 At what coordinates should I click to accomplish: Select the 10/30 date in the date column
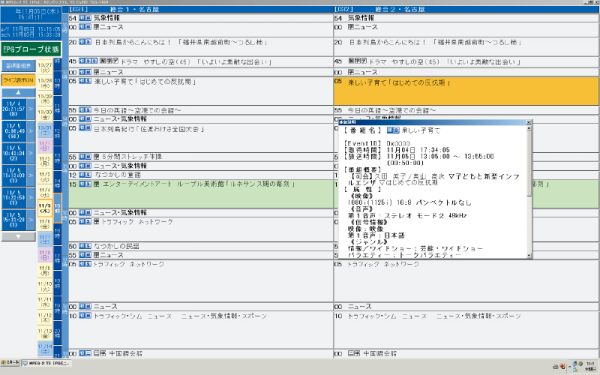45,114
